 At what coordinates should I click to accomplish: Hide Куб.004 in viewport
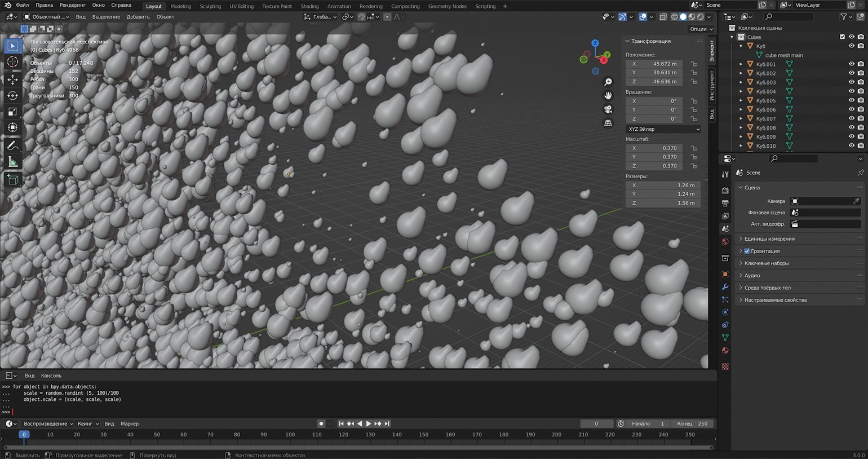[x=852, y=91]
